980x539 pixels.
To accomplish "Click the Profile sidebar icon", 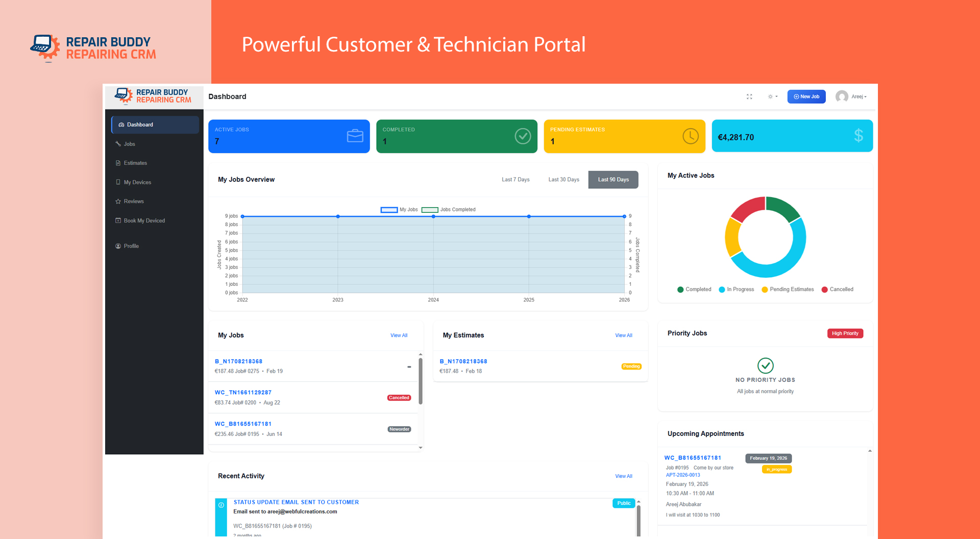I will [118, 246].
